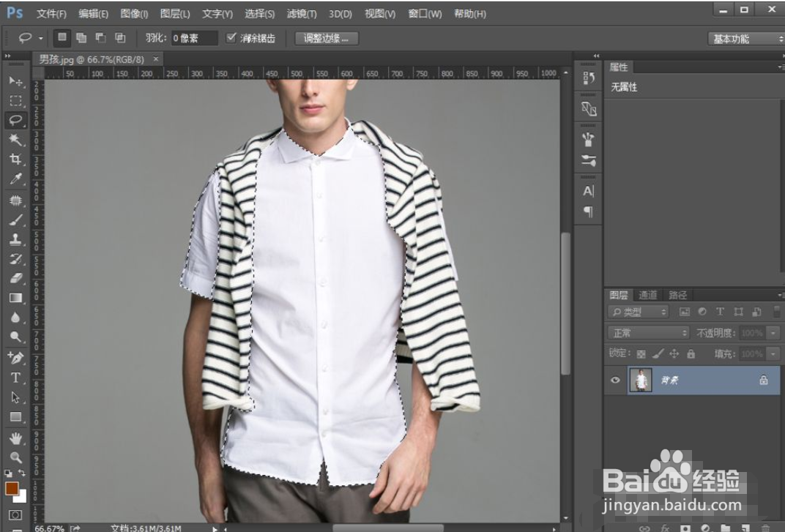Swap foreground and background colors

coord(22,473)
